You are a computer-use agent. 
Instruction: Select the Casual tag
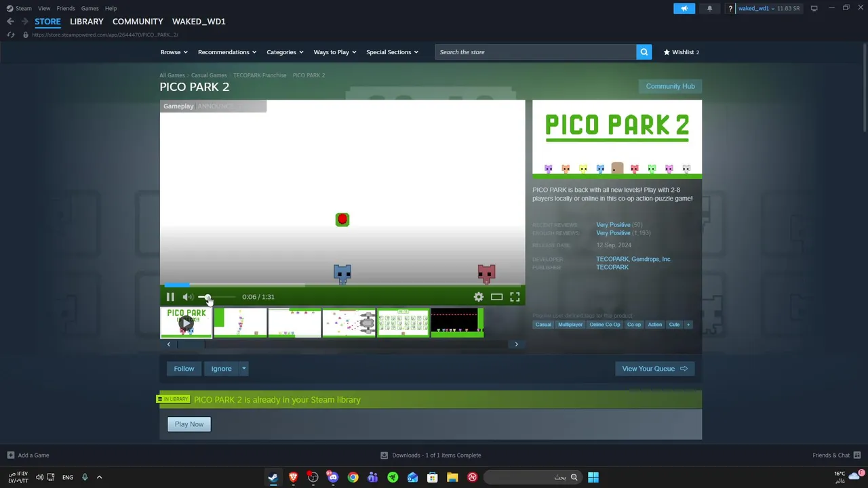(543, 325)
